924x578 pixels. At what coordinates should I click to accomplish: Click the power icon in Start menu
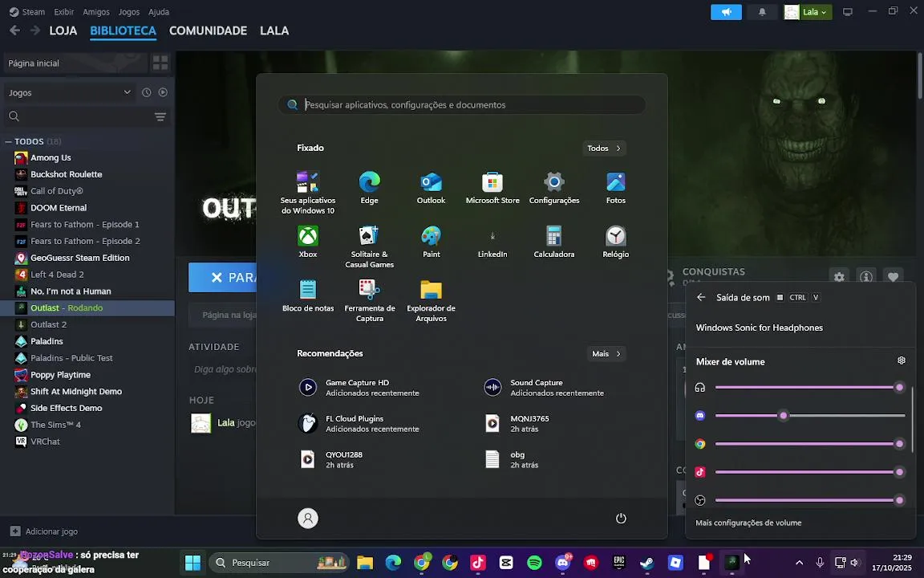pos(621,519)
